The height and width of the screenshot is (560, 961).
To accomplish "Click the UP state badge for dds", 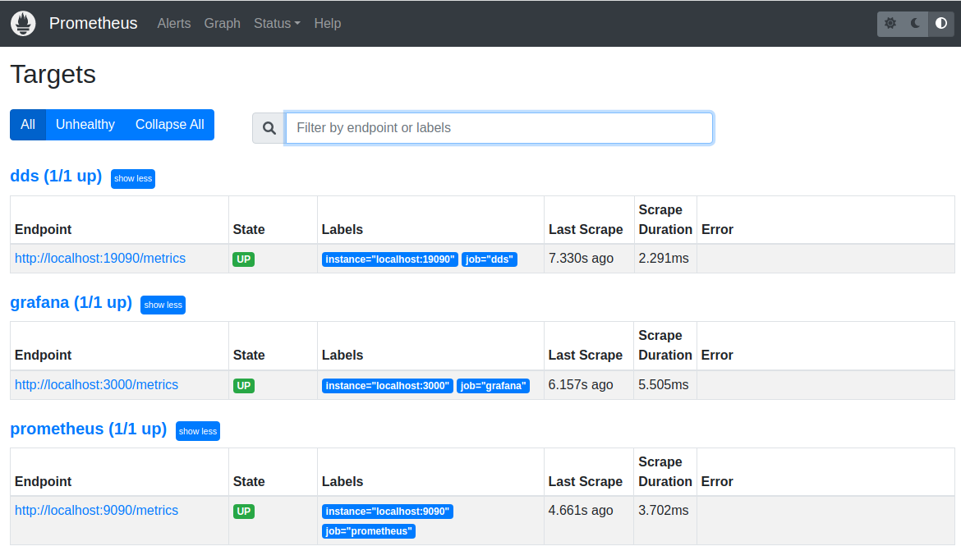I will pos(244,259).
